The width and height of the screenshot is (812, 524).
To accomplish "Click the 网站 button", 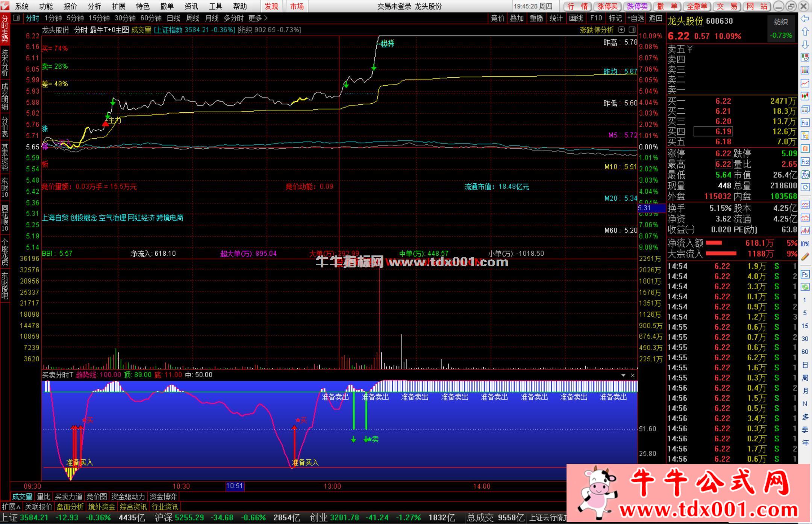I will coord(757,6).
